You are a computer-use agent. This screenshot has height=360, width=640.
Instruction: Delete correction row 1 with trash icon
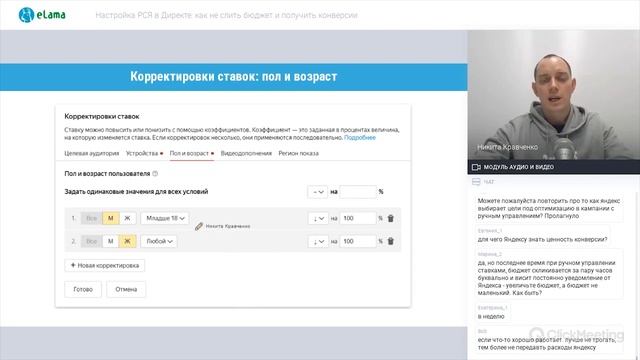(x=391, y=218)
